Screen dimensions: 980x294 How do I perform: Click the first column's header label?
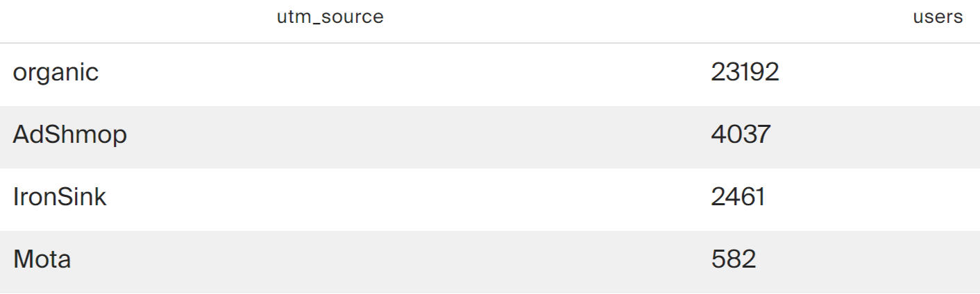(330, 17)
